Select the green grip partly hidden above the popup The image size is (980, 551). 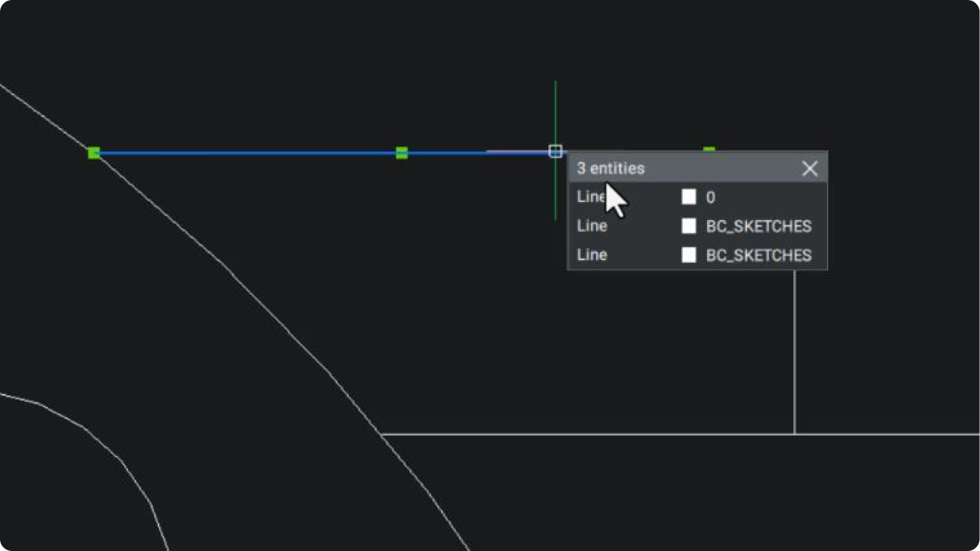[x=709, y=149]
